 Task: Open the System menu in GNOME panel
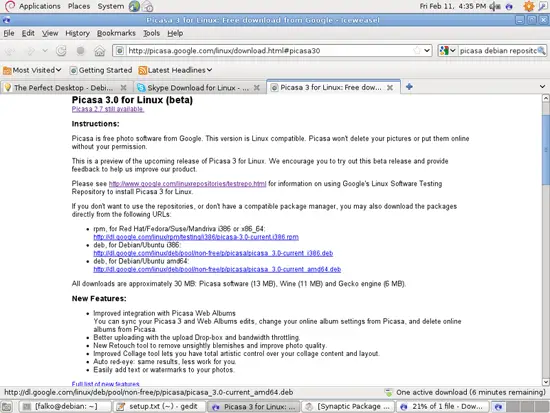point(110,6)
